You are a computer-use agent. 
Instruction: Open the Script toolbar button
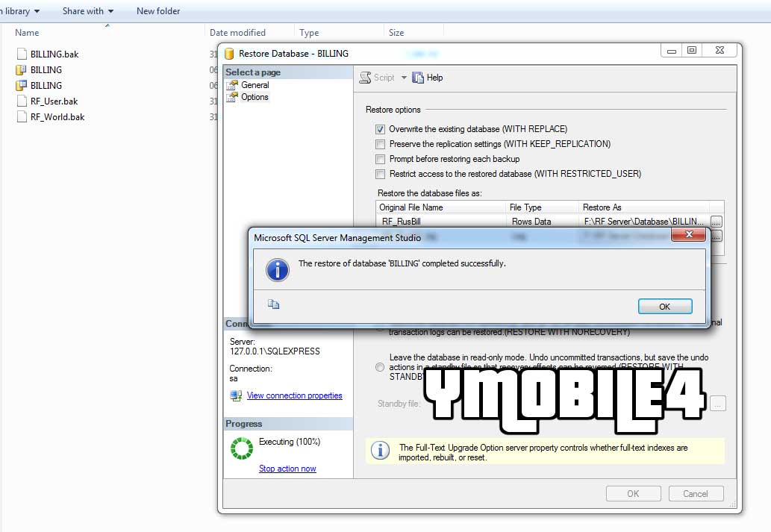click(377, 78)
